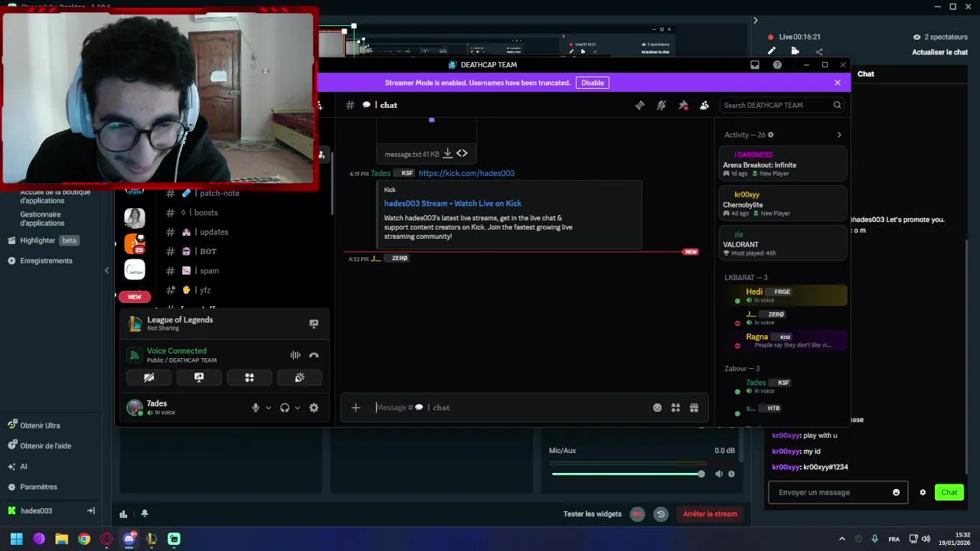Open Discord emoji picker
The height and width of the screenshot is (551, 980).
pyautogui.click(x=657, y=408)
